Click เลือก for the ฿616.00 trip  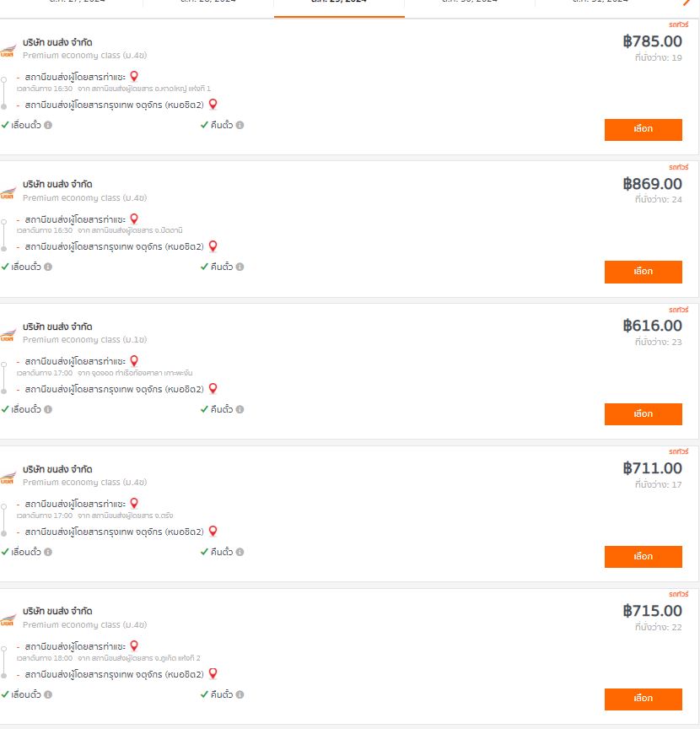point(643,414)
